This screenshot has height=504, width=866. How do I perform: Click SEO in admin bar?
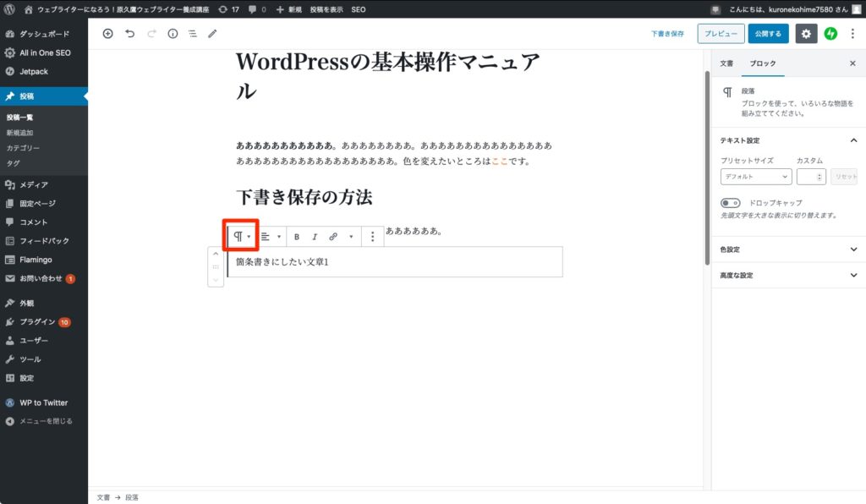tap(359, 9)
